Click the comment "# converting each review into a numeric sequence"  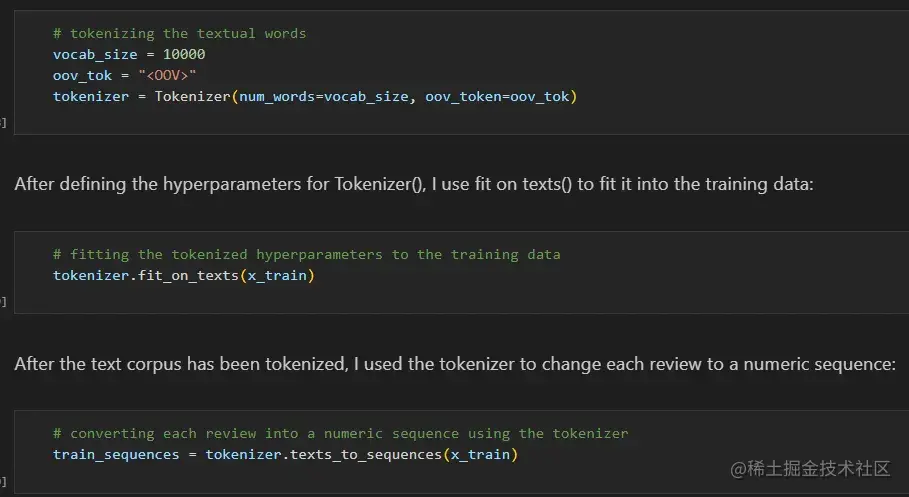pos(340,434)
